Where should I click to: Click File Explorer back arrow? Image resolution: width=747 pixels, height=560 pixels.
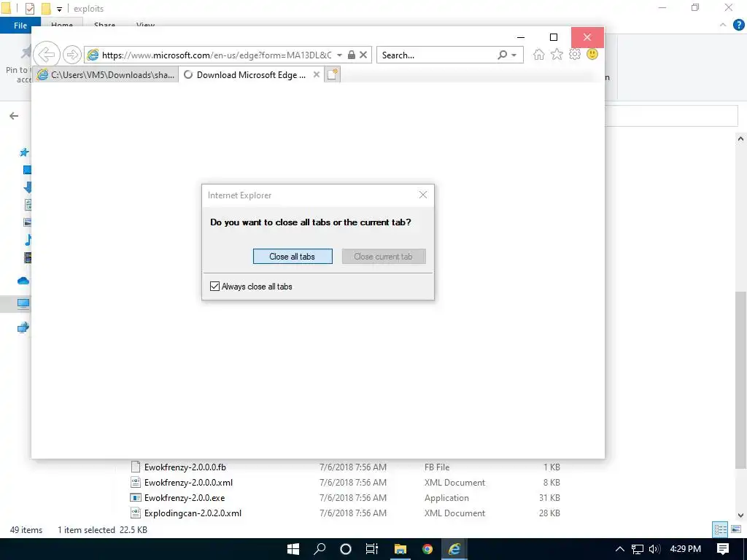coord(14,116)
